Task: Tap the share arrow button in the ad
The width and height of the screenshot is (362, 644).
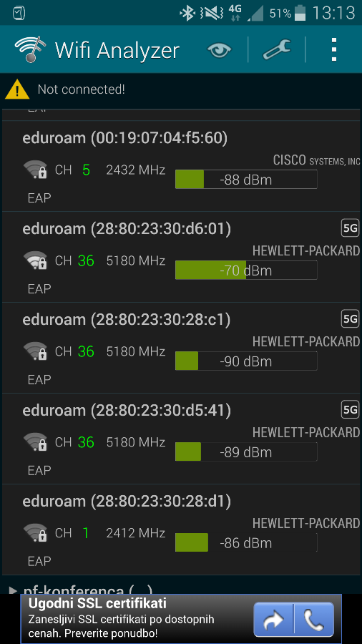Action: (x=273, y=620)
